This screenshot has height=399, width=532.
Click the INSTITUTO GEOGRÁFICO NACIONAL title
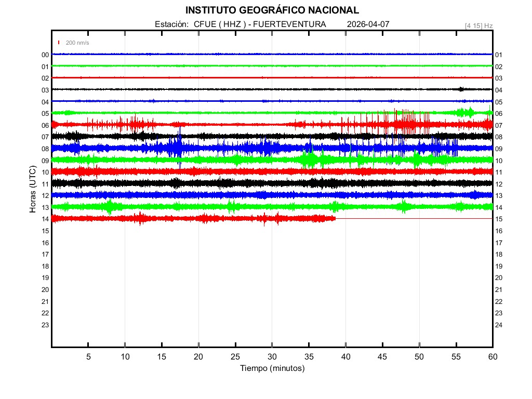(272, 10)
